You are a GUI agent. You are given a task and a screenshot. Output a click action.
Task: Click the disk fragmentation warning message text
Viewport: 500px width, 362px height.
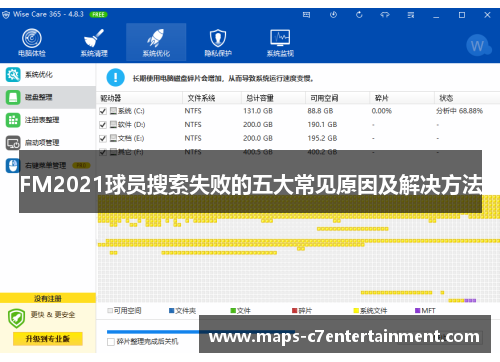pyautogui.click(x=223, y=79)
